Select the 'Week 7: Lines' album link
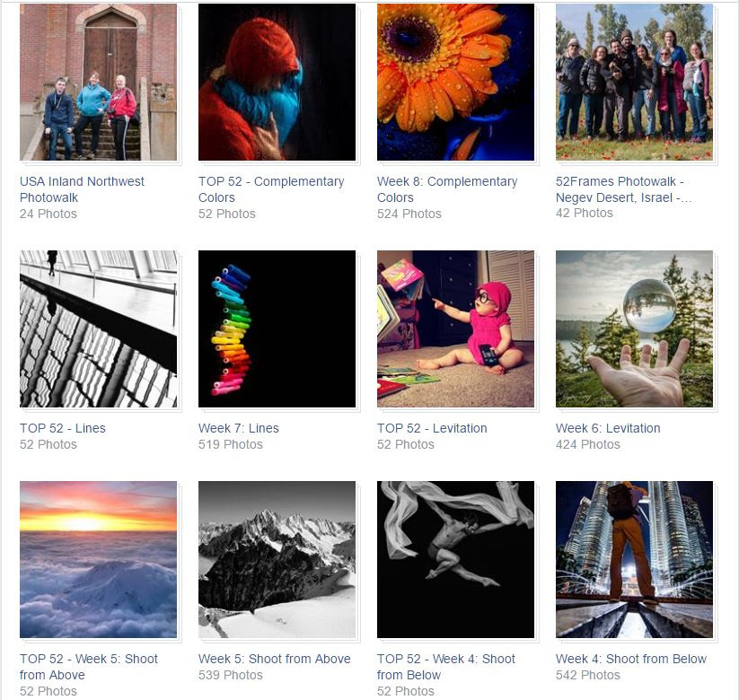 pyautogui.click(x=239, y=428)
